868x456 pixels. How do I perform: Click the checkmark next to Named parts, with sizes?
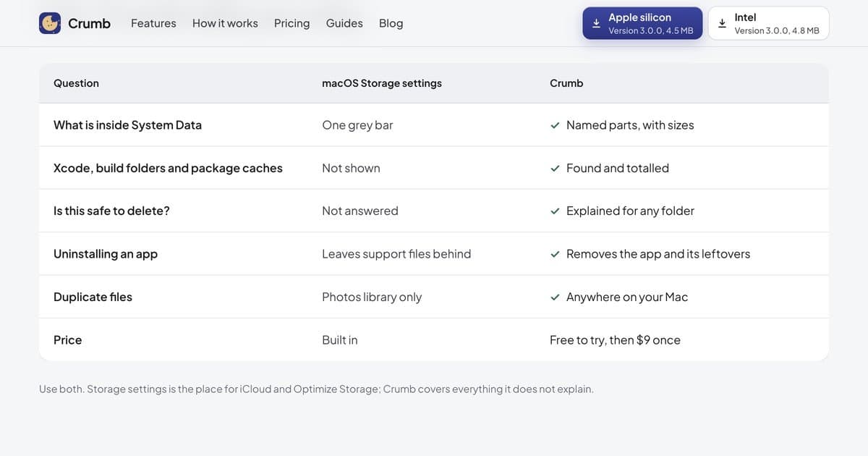click(x=555, y=125)
